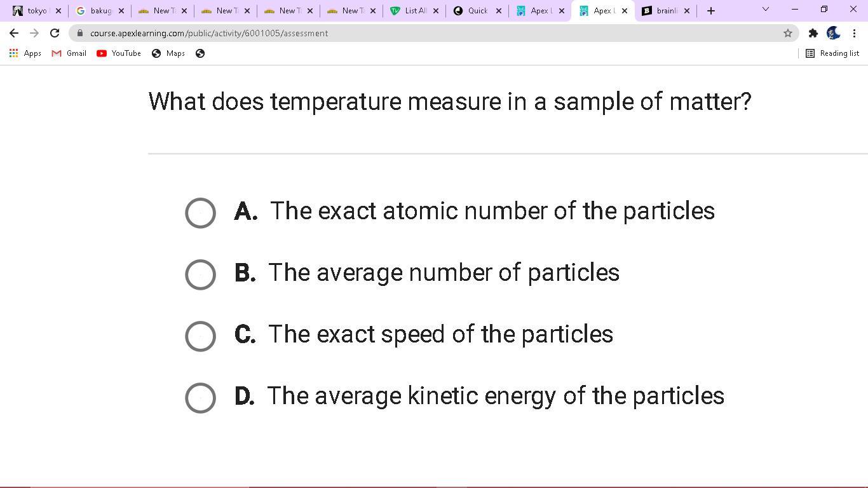This screenshot has height=488, width=868.
Task: Choose option D average kinetic energy
Action: [200, 398]
